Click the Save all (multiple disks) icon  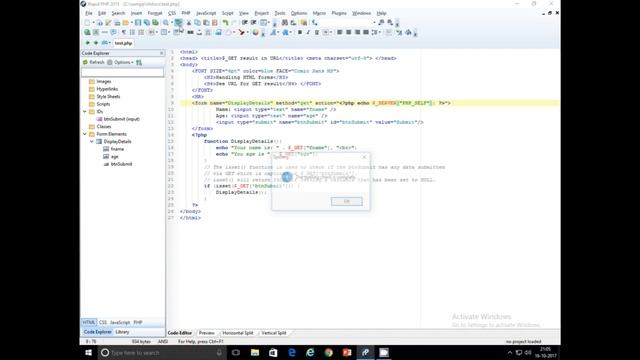pos(147,22)
